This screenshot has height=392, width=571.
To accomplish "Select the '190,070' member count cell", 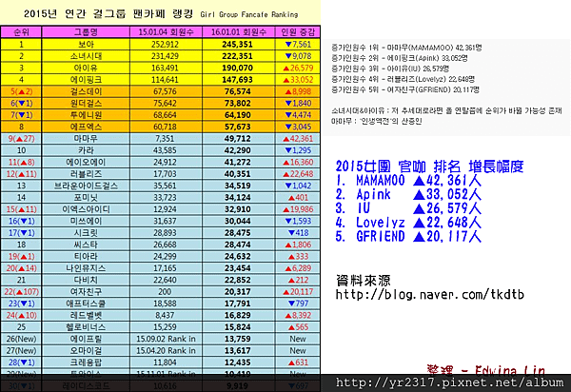I will [x=239, y=69].
